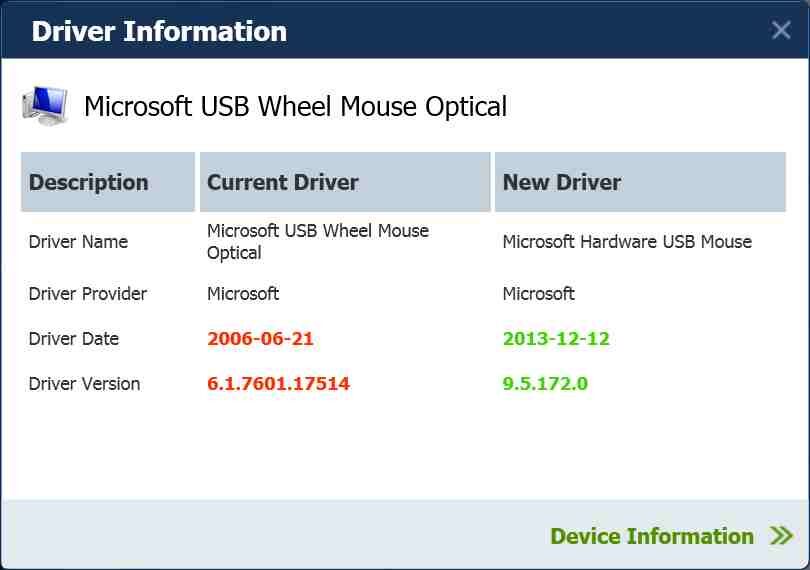
Task: Close the Driver Information dialog
Action: pos(781,30)
